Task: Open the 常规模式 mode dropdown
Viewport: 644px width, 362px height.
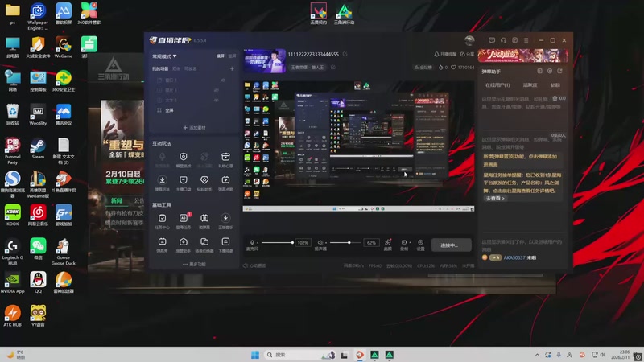Action: pos(165,56)
